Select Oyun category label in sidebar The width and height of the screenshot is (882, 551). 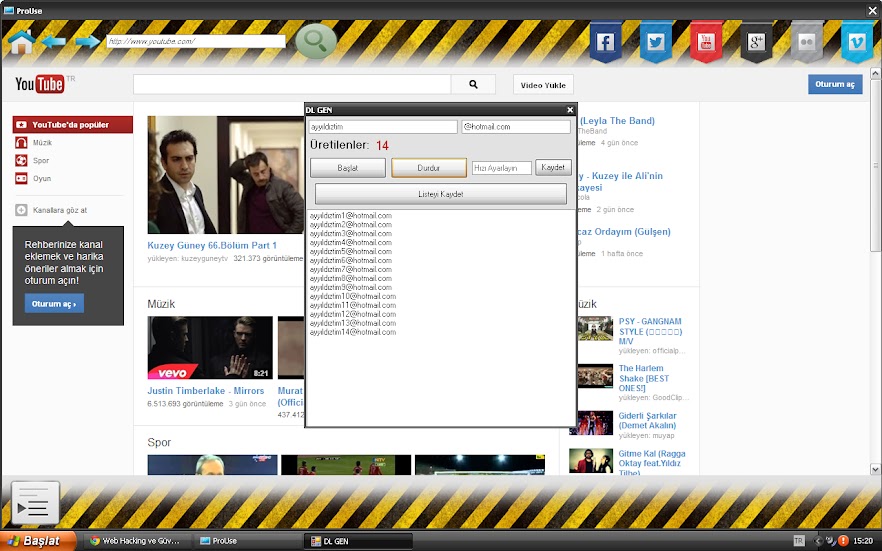(x=42, y=179)
